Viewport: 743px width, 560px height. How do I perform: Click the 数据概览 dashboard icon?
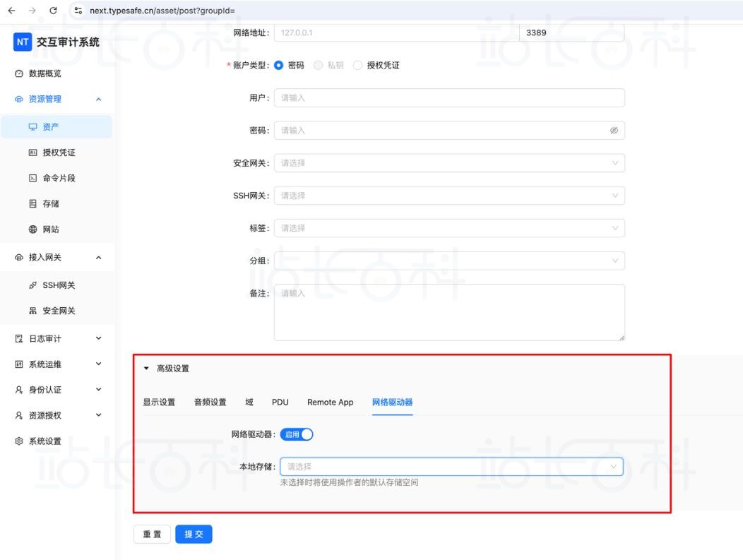point(19,73)
